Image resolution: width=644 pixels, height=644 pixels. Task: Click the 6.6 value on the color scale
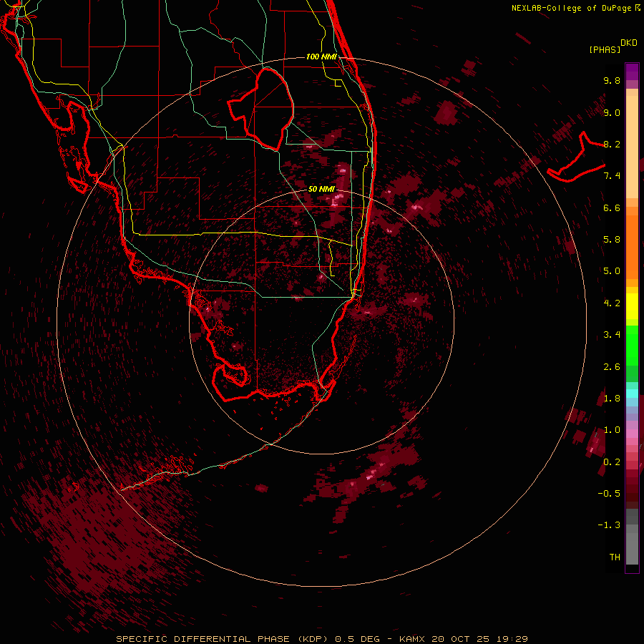(x=612, y=208)
